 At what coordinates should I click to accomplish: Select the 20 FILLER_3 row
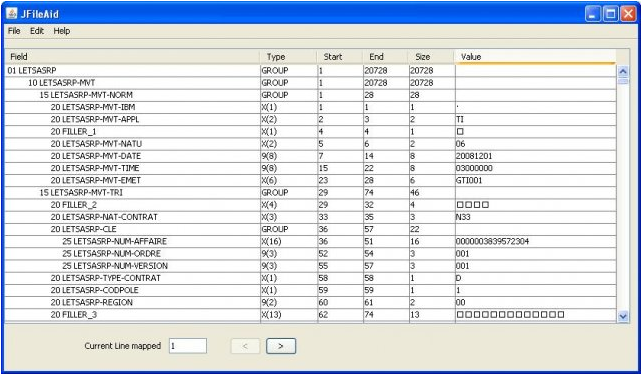(x=311, y=315)
